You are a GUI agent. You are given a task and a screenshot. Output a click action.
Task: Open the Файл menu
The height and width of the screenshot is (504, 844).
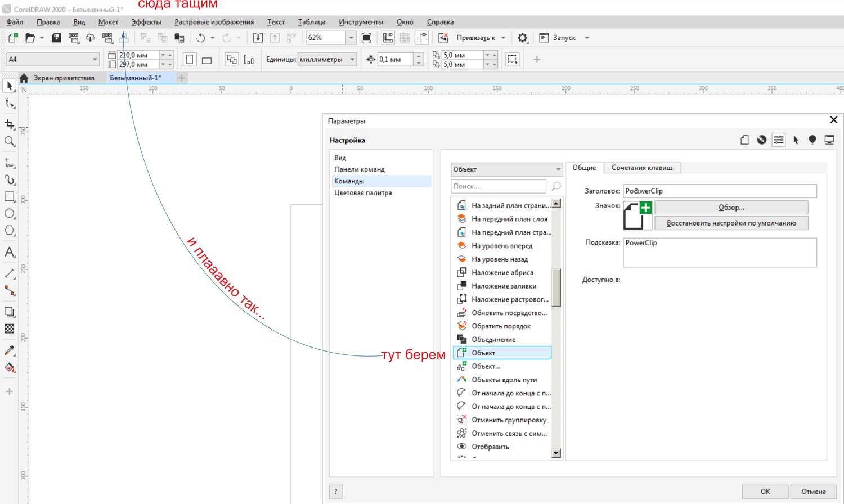(15, 22)
